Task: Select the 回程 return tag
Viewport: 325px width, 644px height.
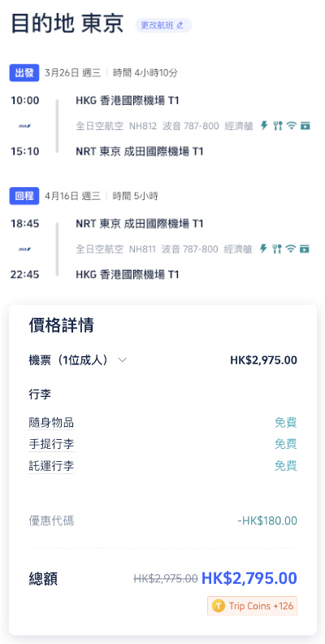Action: click(24, 196)
